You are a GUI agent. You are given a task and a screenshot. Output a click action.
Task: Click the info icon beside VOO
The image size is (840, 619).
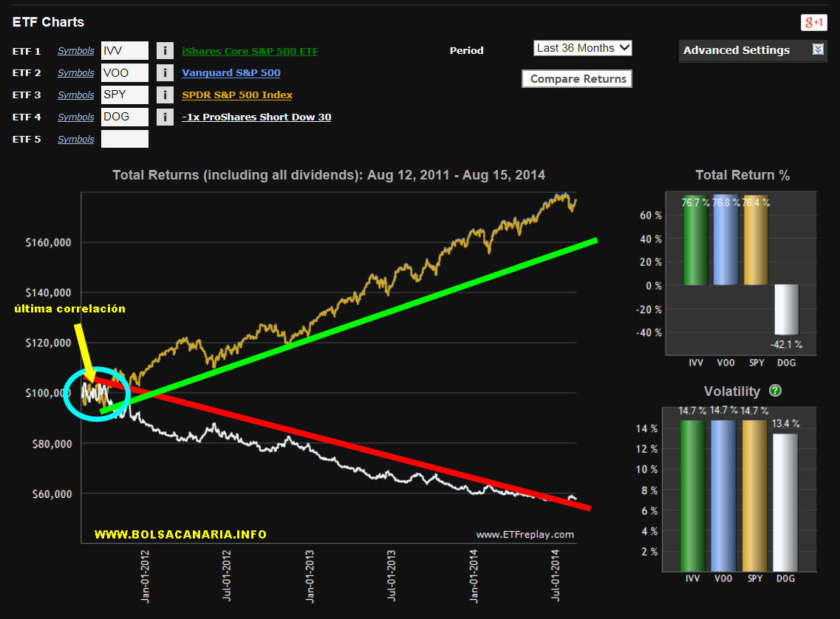tap(165, 73)
